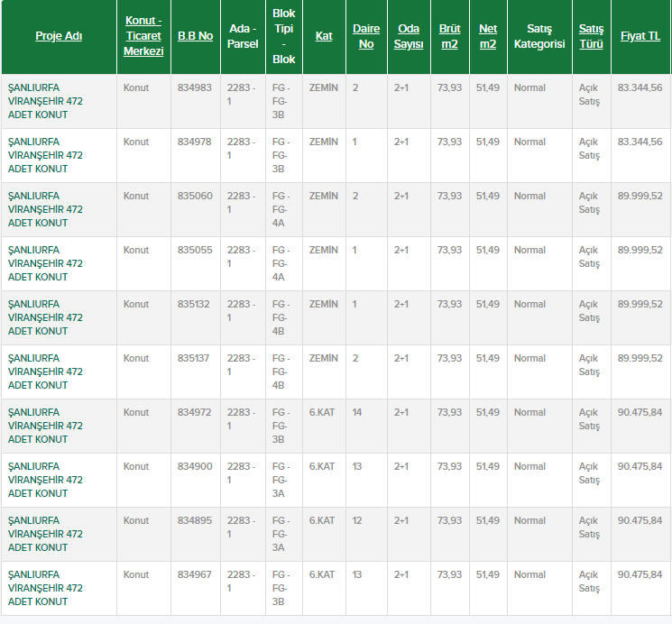Sort table by Proje Adı header
672x624 pixels.
coord(59,36)
